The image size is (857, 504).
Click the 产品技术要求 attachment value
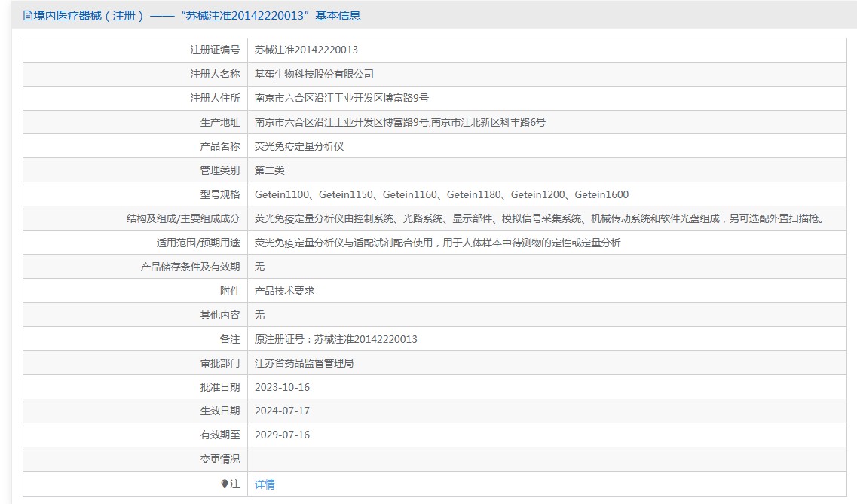coord(284,291)
